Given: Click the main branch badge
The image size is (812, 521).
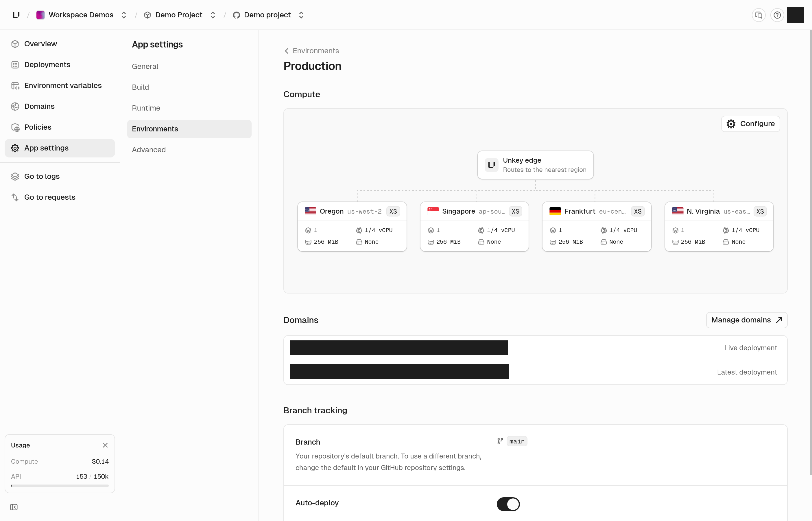Looking at the screenshot, I should [x=517, y=441].
